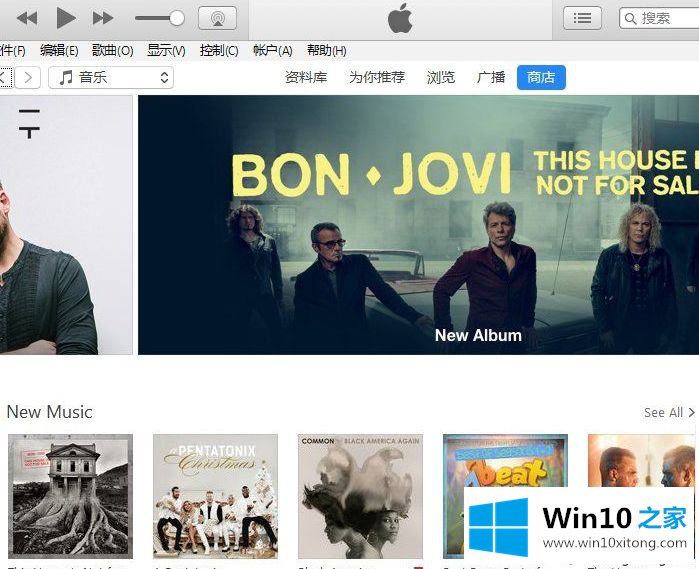
Task: Open the 帐户(A) menu
Action: [x=272, y=50]
